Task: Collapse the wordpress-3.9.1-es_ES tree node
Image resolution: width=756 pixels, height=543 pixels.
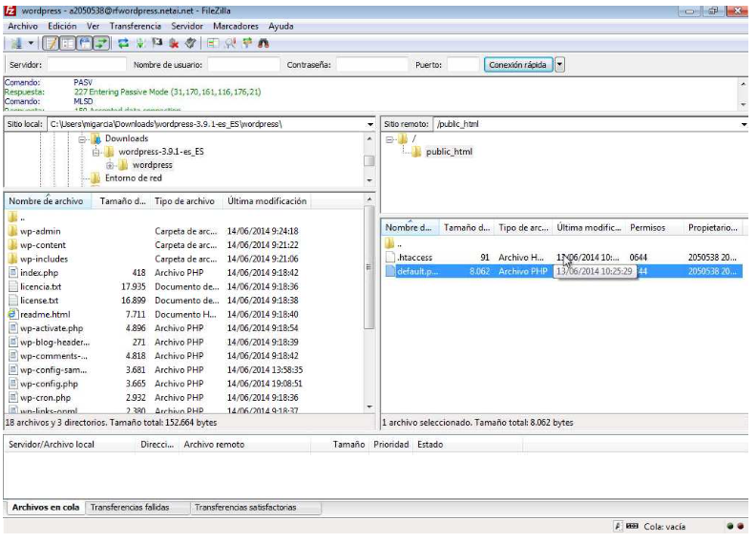Action: pyautogui.click(x=96, y=153)
